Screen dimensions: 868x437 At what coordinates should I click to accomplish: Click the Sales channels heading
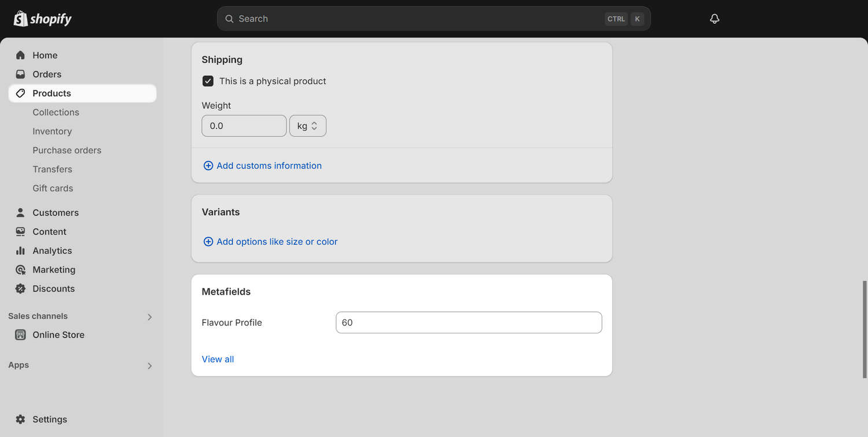click(x=38, y=316)
